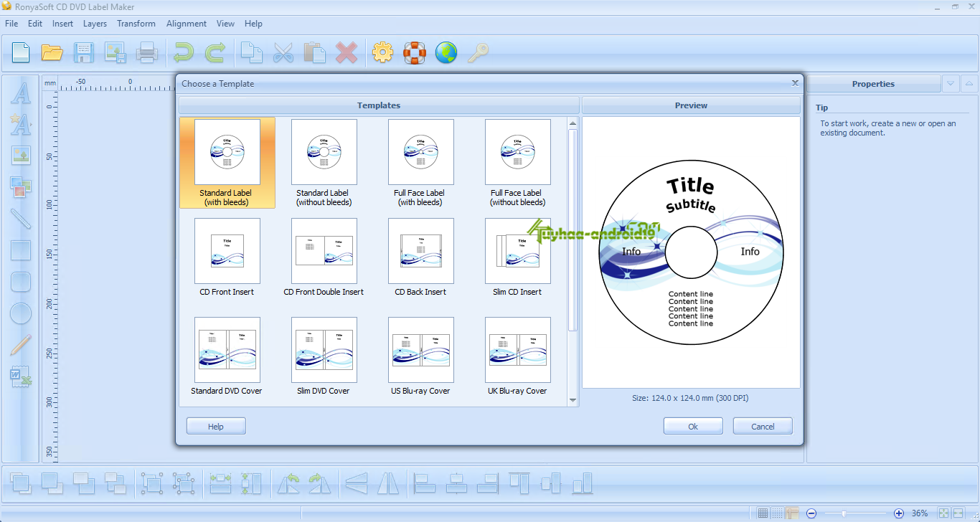This screenshot has height=522, width=980.
Task: Click the New document icon
Action: click(x=21, y=52)
